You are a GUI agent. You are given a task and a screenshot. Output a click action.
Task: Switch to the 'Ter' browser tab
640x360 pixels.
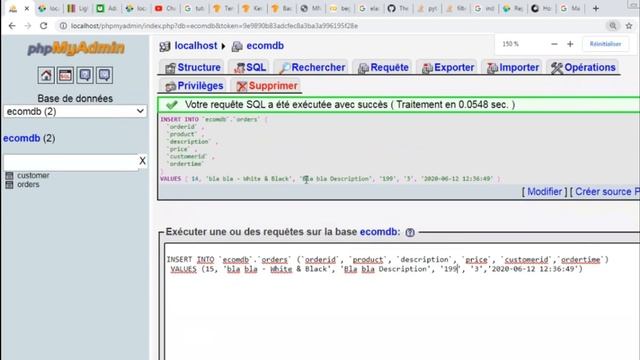(x=223, y=8)
